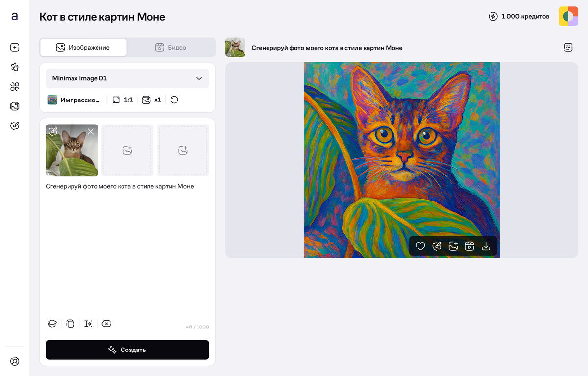The height and width of the screenshot is (376, 588).
Task: Open a new generation with the plus sidebar icon
Action: tap(14, 47)
